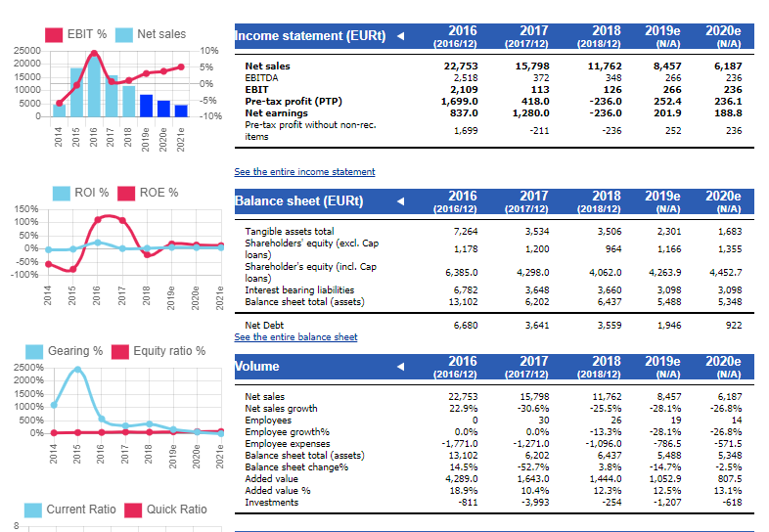Click the 'Income statement (EURt)' header title
Viewport: 769px width, 532px height.
point(310,36)
